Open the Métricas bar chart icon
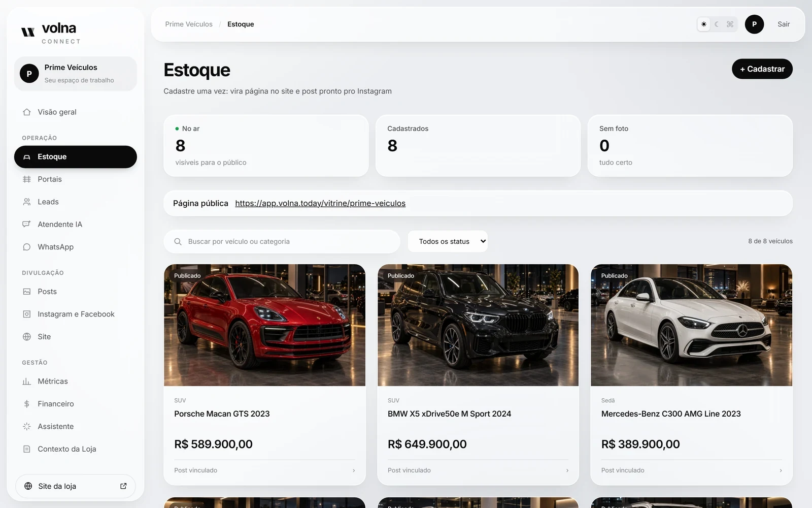The width and height of the screenshot is (812, 508). coord(27,382)
